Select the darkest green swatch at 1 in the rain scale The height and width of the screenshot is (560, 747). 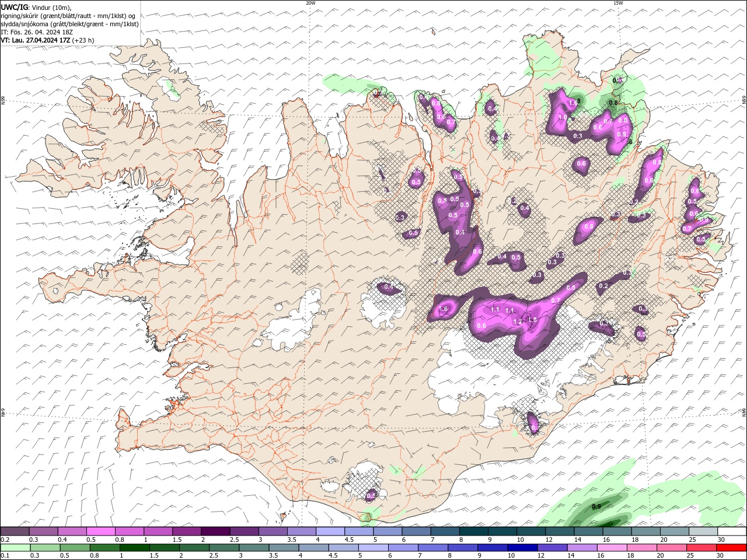[134, 548]
